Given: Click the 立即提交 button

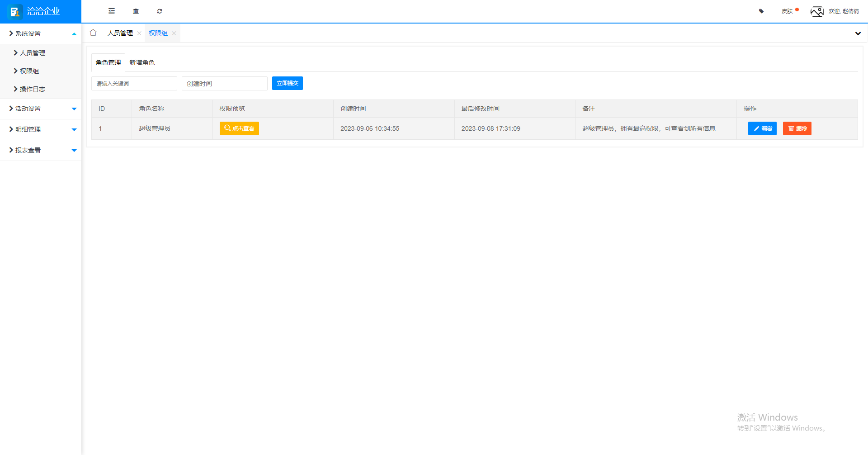Looking at the screenshot, I should [287, 83].
